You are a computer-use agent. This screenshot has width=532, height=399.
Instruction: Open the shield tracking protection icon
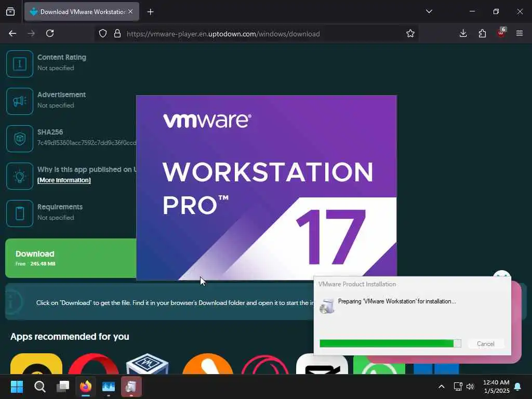coord(103,34)
